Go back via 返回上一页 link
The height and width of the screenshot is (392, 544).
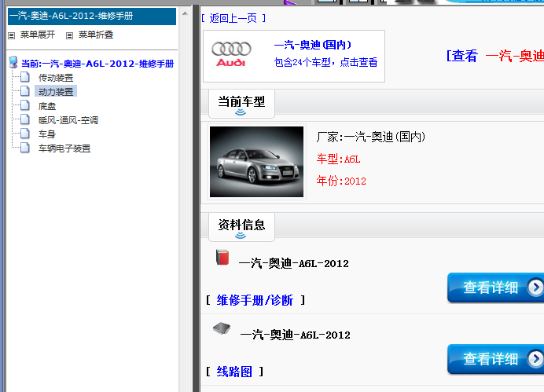click(233, 18)
